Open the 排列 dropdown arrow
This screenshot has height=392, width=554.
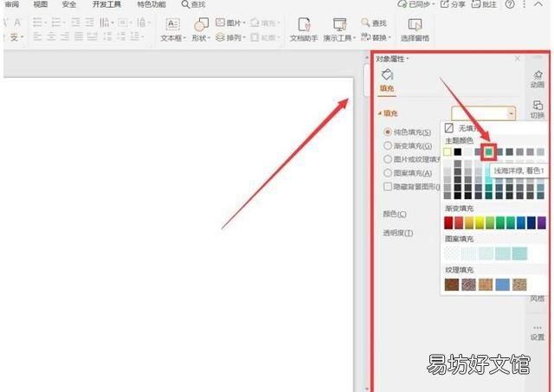pos(244,37)
